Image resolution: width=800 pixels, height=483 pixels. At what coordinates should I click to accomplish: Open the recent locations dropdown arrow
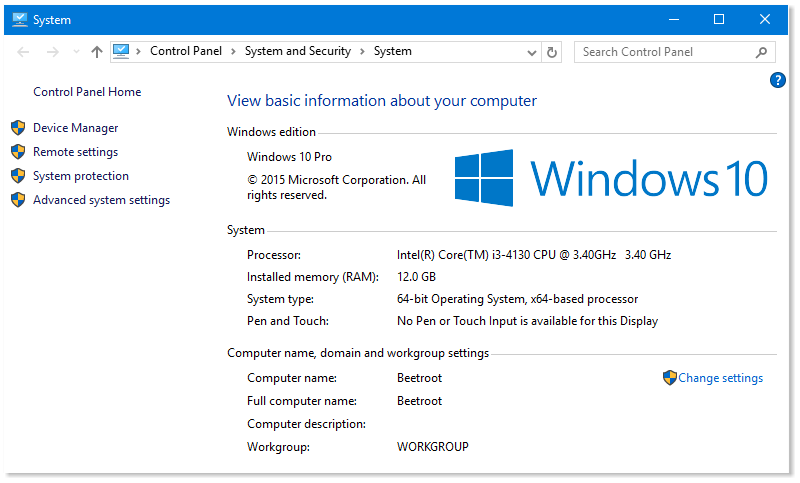77,52
